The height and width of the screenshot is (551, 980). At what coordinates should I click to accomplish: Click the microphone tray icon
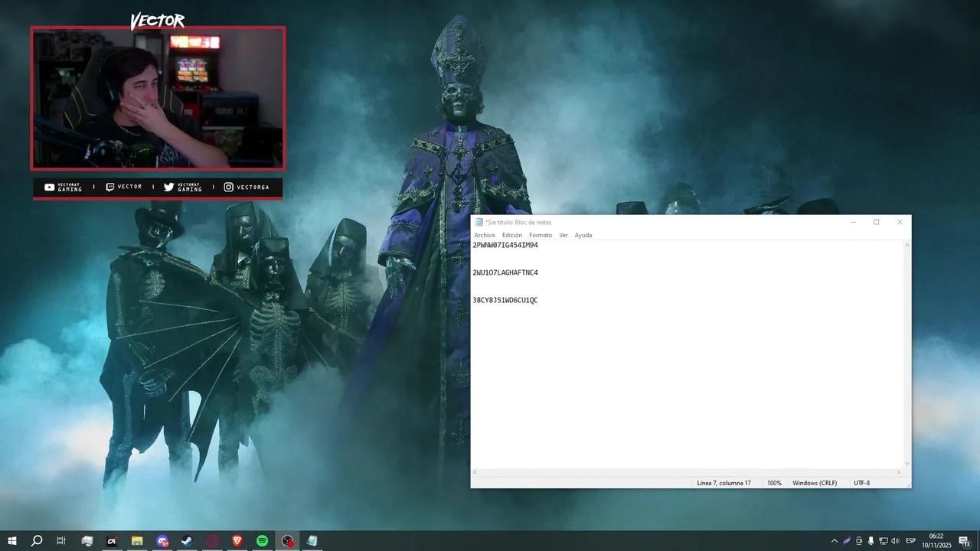tap(871, 541)
